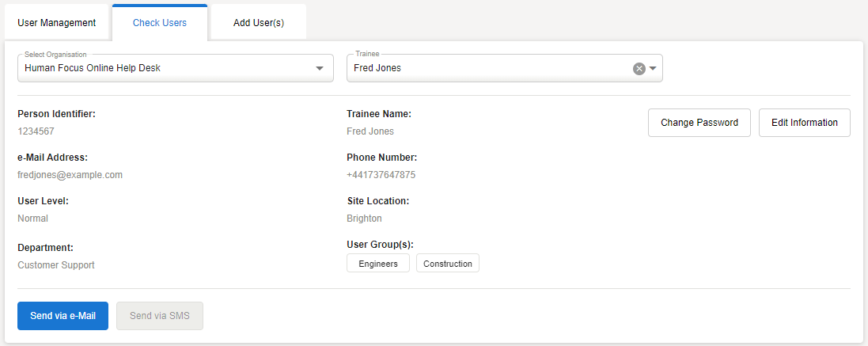
Task: Select the Construction user group chip
Action: click(448, 264)
